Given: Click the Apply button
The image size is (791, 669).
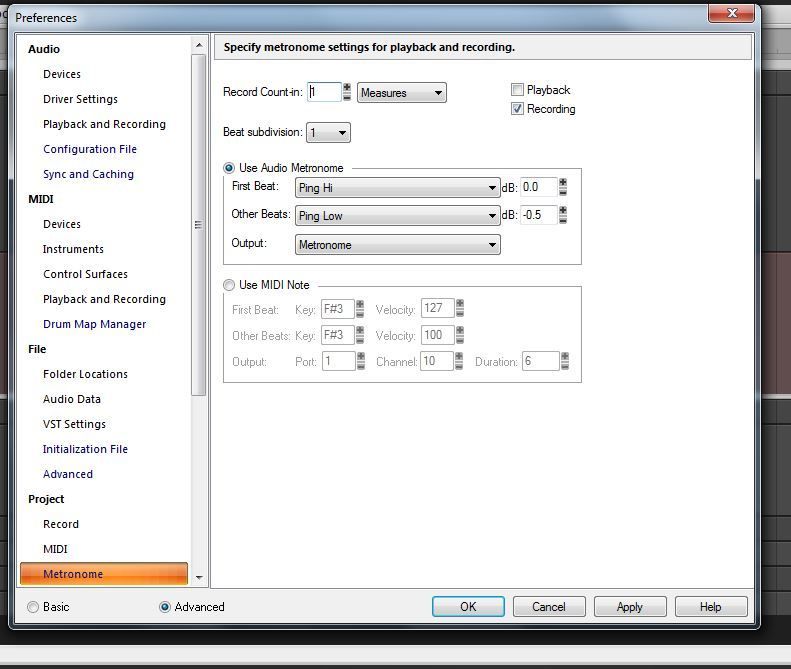Looking at the screenshot, I should (x=629, y=607).
